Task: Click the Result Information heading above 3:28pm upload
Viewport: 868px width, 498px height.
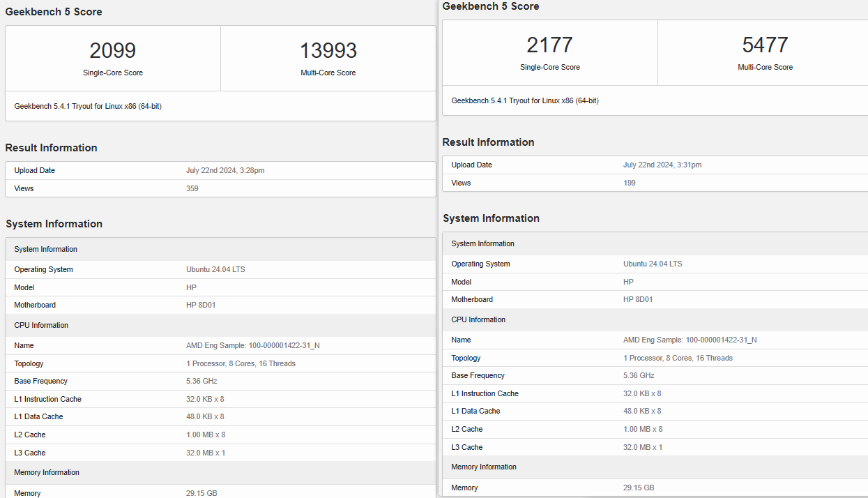Action: [x=51, y=148]
